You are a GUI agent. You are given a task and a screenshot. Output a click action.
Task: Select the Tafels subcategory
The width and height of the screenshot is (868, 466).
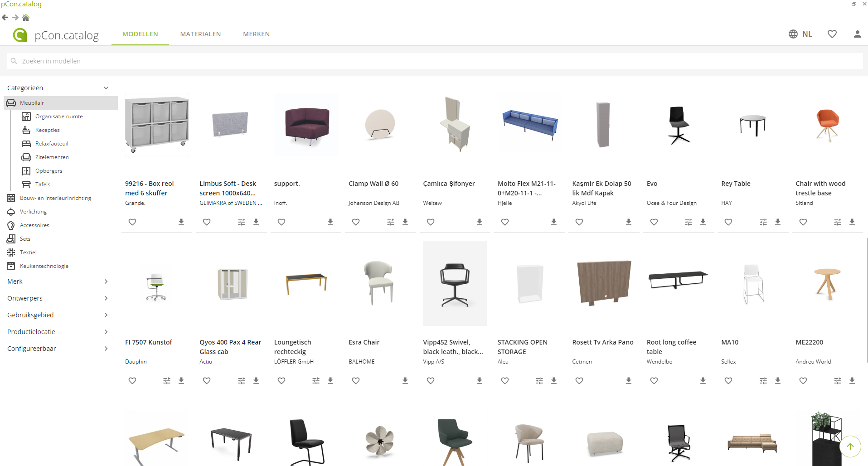coord(43,184)
